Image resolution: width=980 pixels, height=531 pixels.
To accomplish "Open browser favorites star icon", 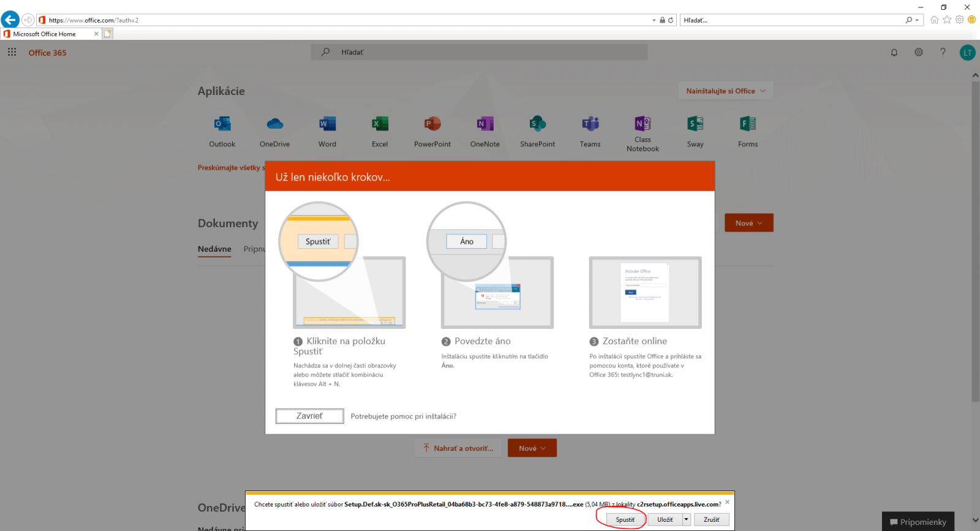I will point(947,20).
